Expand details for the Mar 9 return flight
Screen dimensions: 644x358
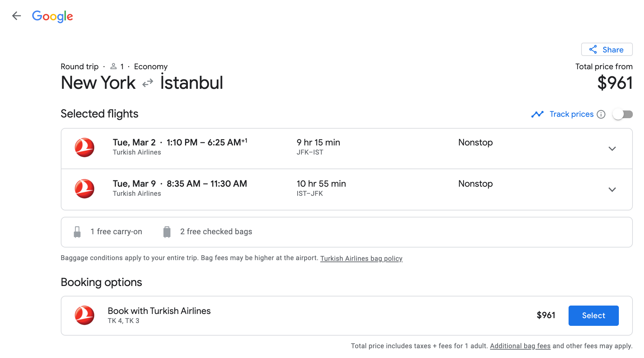[x=612, y=189]
